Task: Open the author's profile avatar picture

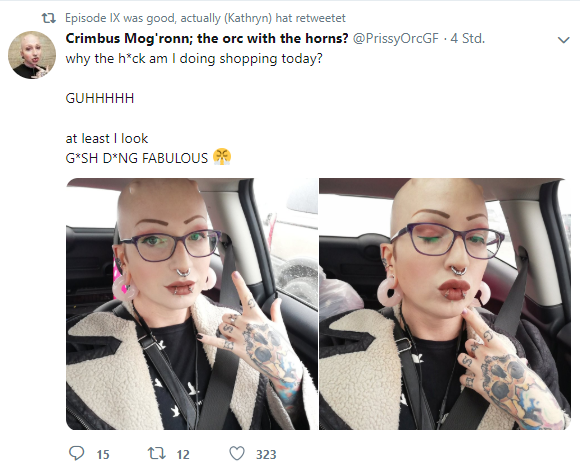Action: click(32, 55)
